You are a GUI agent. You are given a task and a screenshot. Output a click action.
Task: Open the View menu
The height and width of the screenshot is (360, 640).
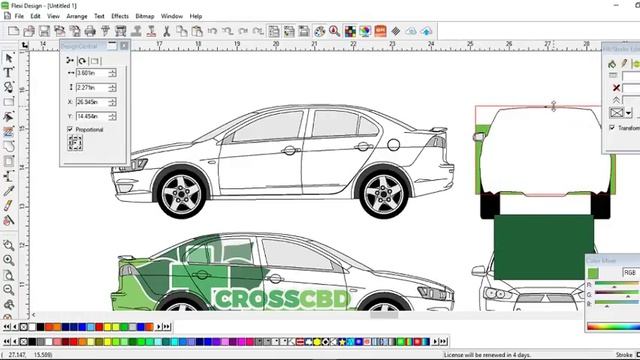[x=53, y=16]
